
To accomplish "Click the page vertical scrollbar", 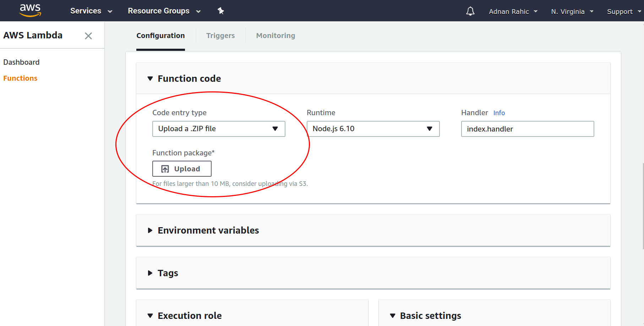I will tap(643, 206).
